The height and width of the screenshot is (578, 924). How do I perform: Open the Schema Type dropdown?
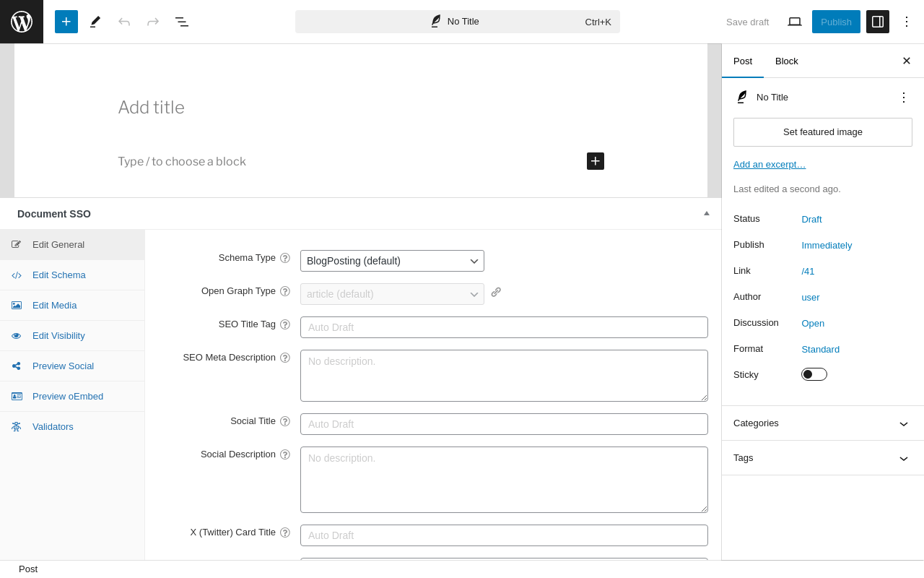point(392,261)
